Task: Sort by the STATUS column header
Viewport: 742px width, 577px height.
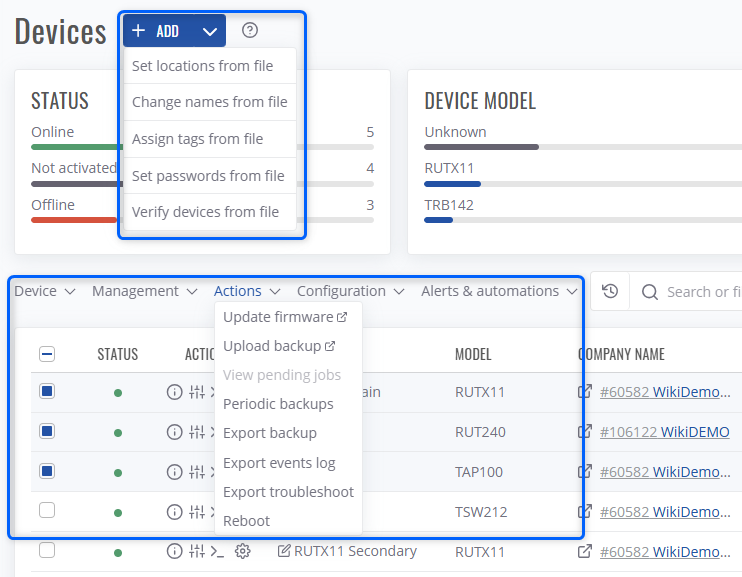Action: (117, 354)
